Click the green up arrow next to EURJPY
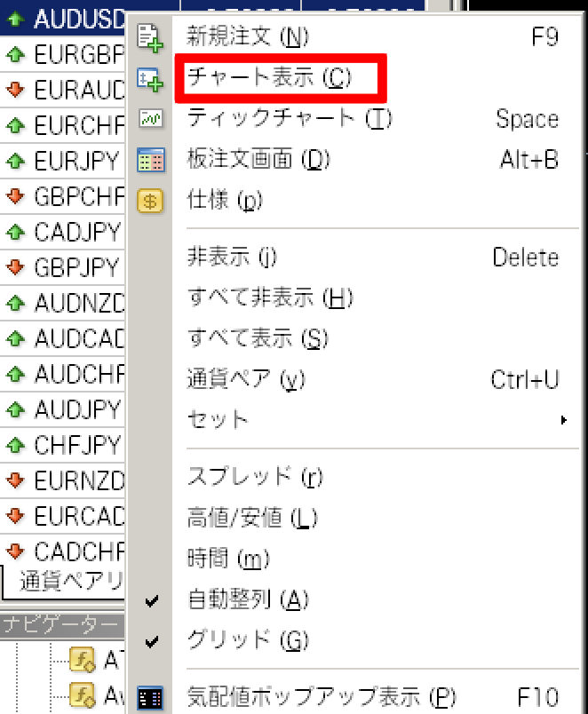This screenshot has height=714, width=588. pyautogui.click(x=14, y=161)
